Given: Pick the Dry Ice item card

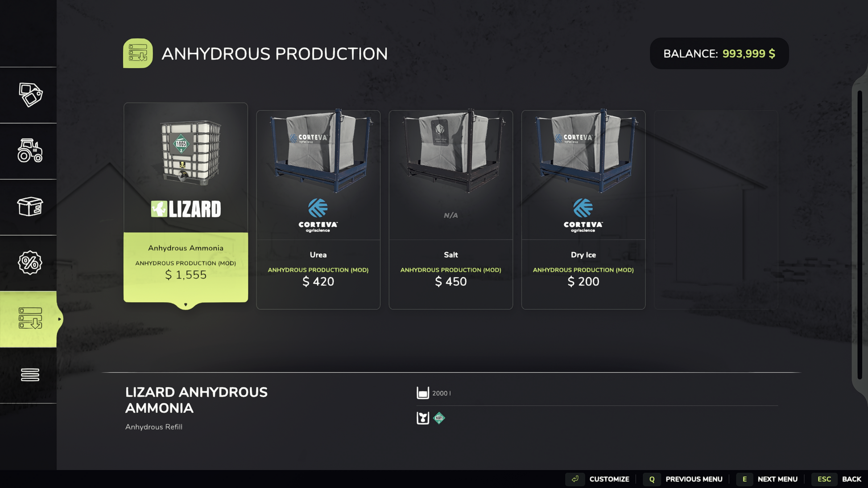Looking at the screenshot, I should (583, 209).
